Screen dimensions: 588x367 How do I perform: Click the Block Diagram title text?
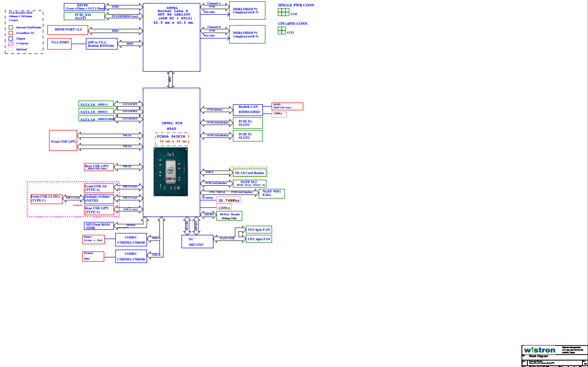[x=539, y=356]
